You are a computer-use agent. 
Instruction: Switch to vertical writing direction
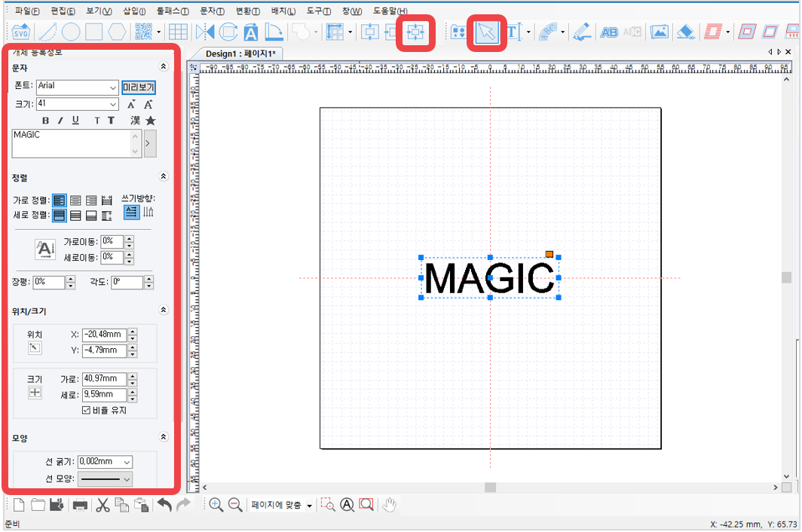coord(148,212)
